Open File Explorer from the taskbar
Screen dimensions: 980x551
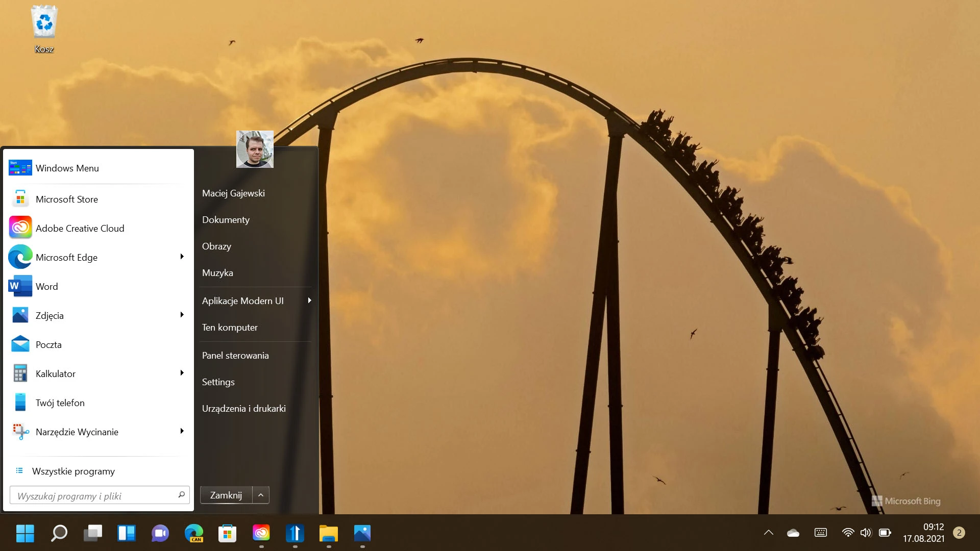point(329,533)
